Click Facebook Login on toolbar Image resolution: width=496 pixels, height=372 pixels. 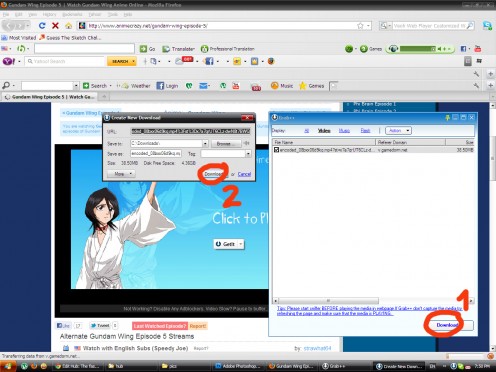coord(167,86)
